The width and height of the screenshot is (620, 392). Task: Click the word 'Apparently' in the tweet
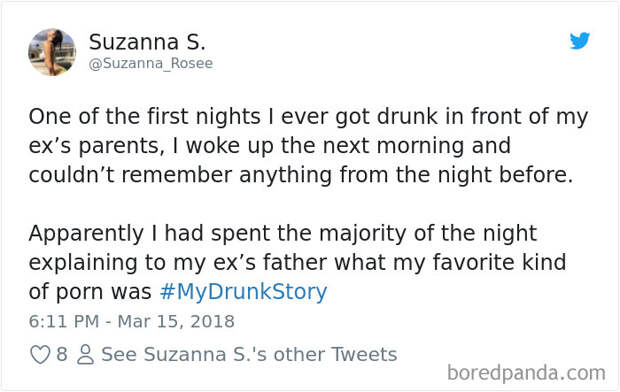[x=86, y=234]
